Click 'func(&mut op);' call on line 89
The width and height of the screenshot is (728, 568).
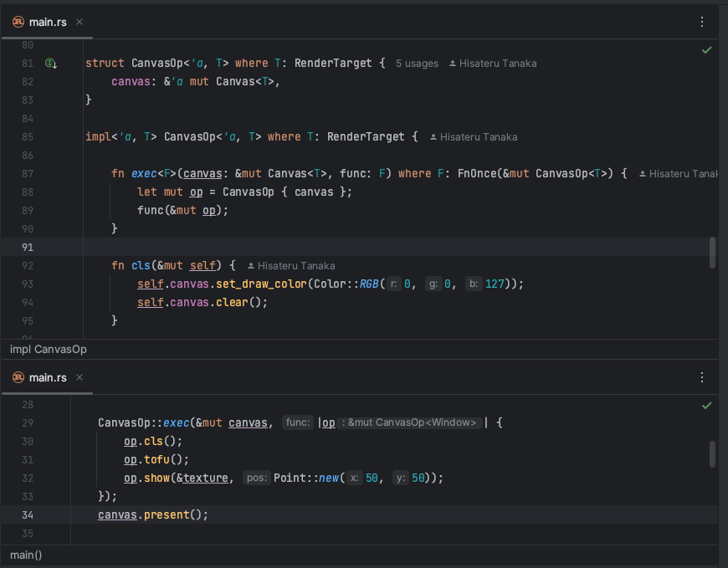coord(183,211)
